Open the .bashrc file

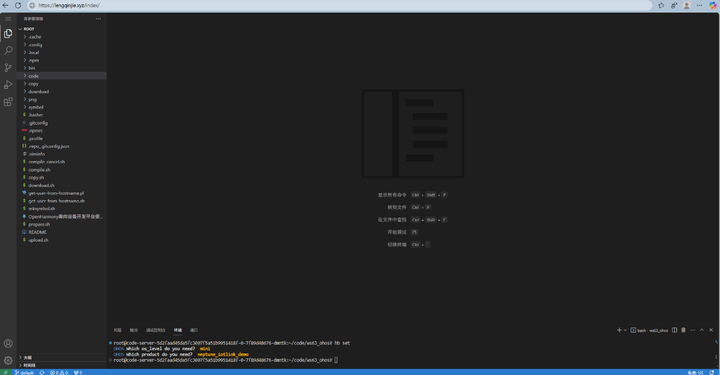[x=62, y=115]
